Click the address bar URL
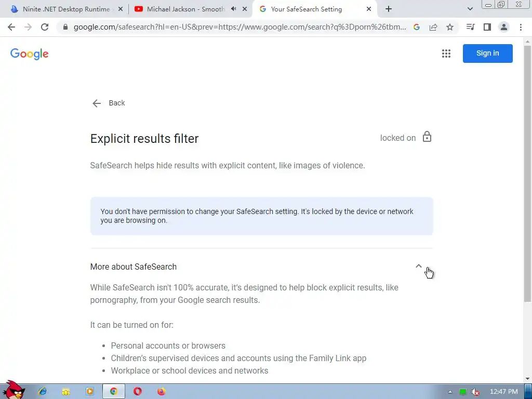The image size is (532, 399). coord(240,27)
